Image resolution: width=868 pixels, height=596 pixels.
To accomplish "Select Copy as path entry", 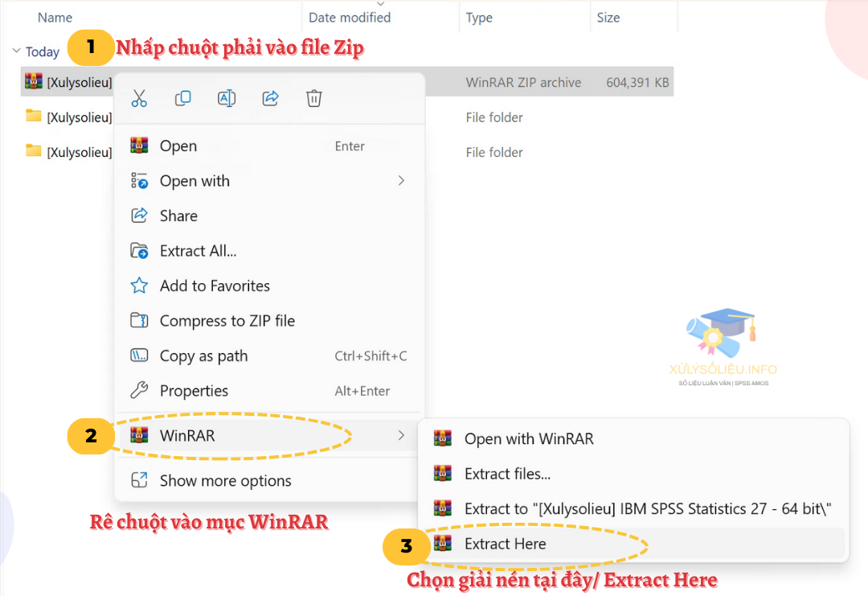I will point(269,356).
